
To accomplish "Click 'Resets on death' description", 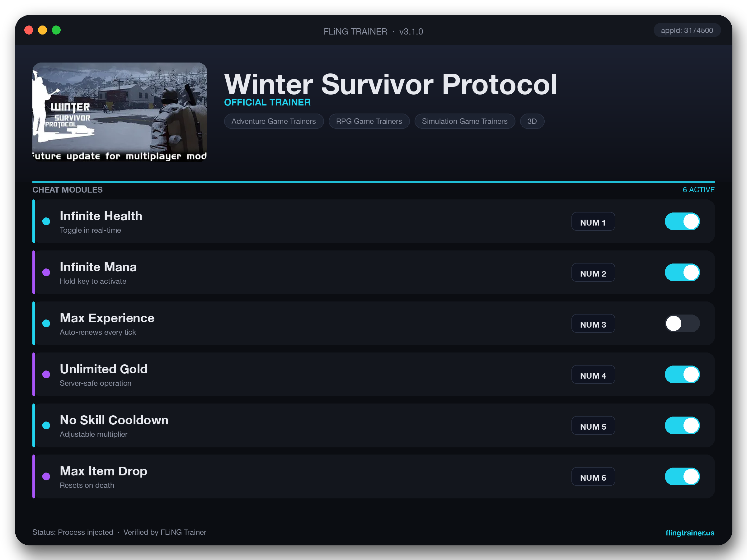I will pyautogui.click(x=87, y=485).
